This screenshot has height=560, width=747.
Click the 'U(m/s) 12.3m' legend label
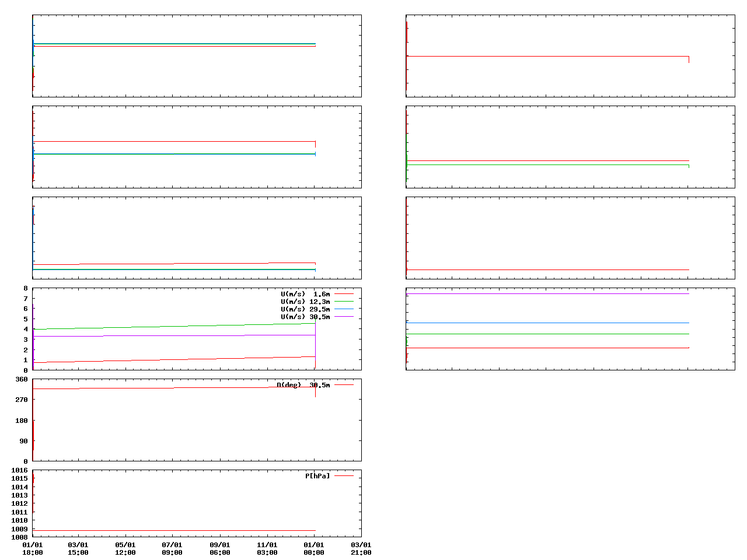305,302
